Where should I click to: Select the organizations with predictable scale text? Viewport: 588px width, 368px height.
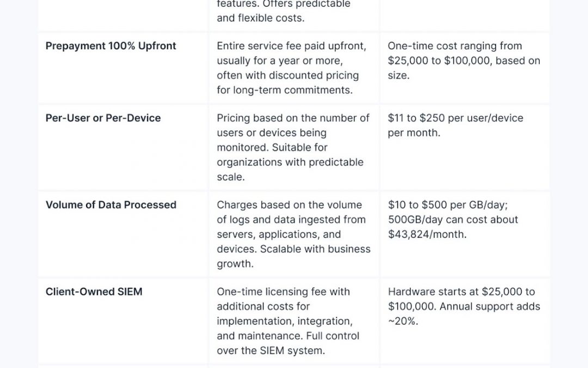(x=290, y=170)
